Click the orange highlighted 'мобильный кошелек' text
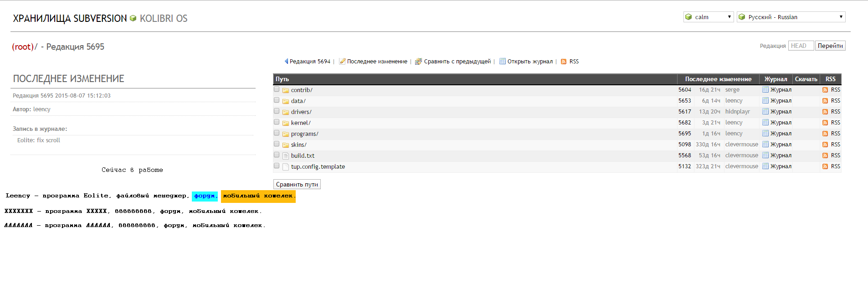Image resolution: width=868 pixels, height=295 pixels. tap(258, 196)
